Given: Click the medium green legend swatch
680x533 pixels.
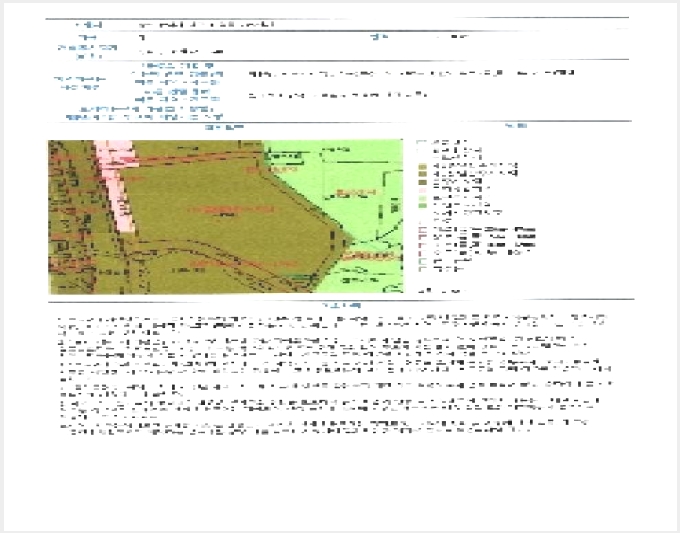Looking at the screenshot, I should 422,206.
